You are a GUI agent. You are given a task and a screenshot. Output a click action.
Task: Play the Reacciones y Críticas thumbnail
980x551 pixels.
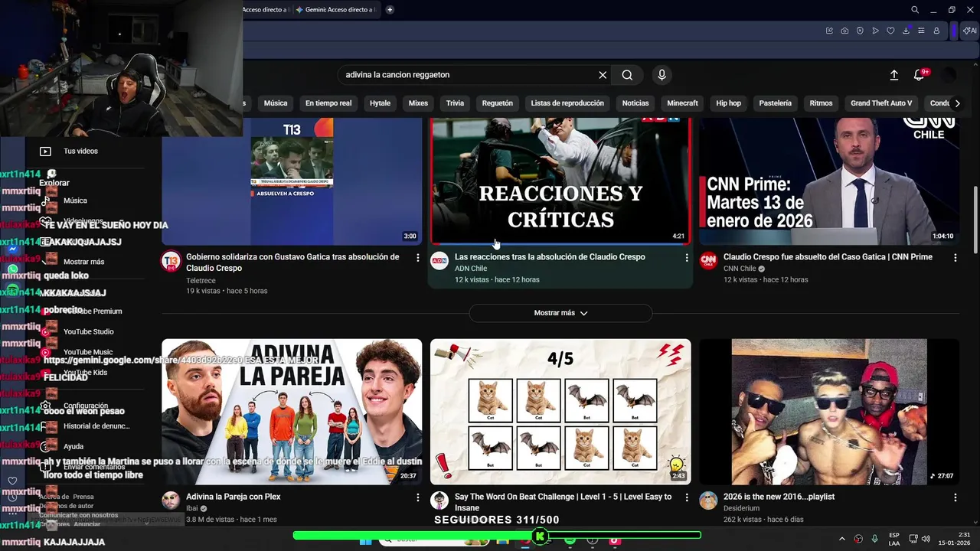pyautogui.click(x=560, y=181)
